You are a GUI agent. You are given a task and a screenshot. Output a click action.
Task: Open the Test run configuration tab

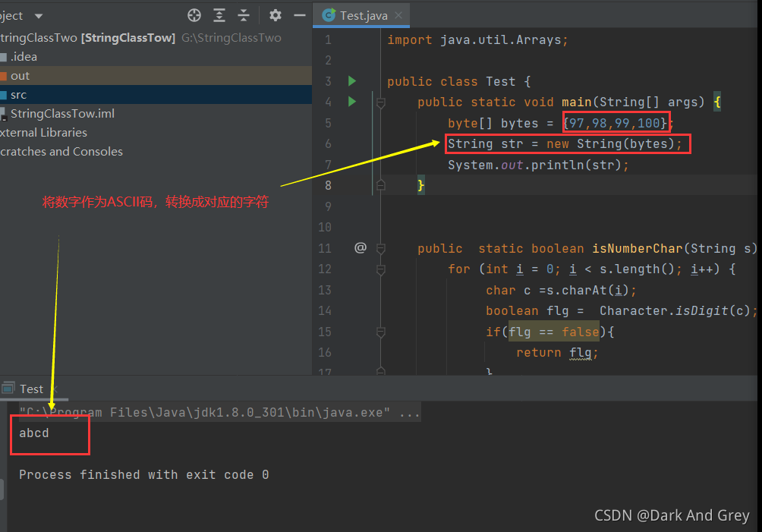[x=30, y=389]
